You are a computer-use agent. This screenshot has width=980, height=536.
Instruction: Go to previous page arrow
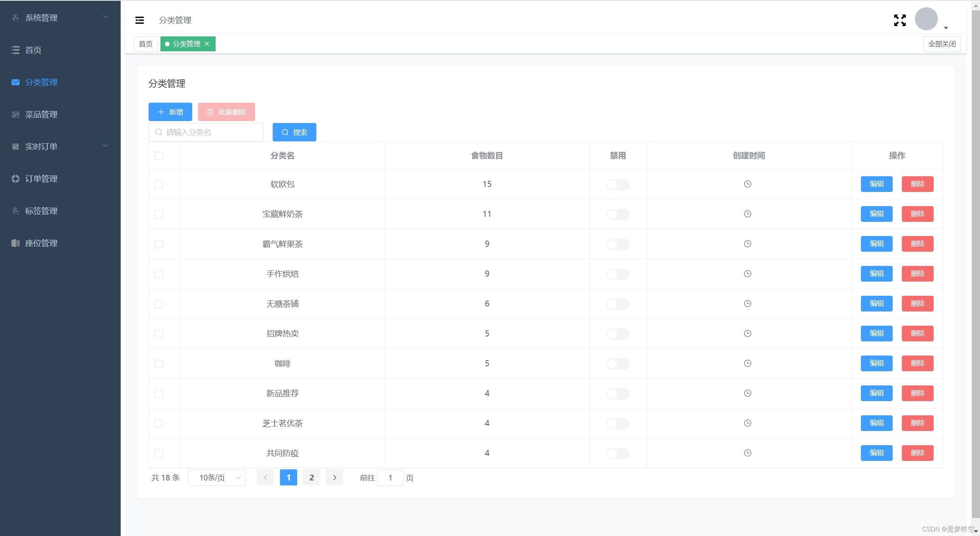pos(265,477)
